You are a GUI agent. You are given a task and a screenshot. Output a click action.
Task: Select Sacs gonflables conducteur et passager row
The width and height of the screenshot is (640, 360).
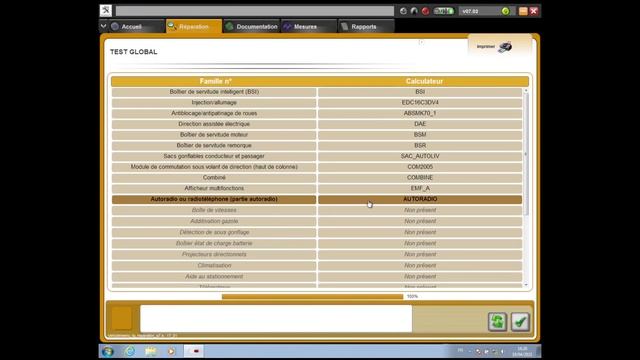[x=214, y=156]
